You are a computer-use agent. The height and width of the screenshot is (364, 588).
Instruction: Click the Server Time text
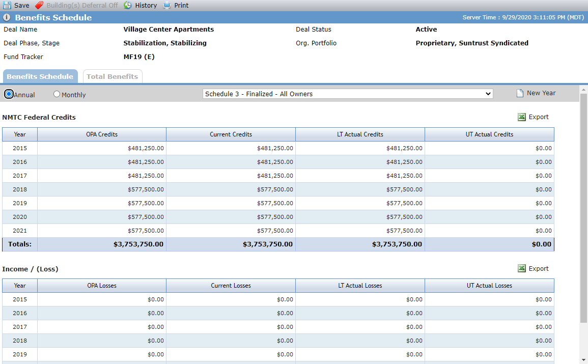[523, 17]
